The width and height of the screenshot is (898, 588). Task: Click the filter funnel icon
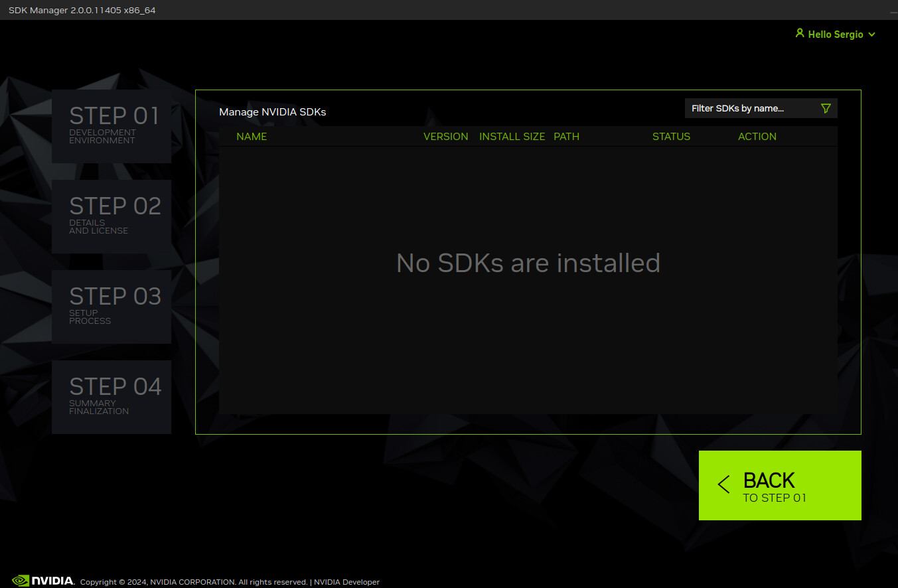point(826,108)
